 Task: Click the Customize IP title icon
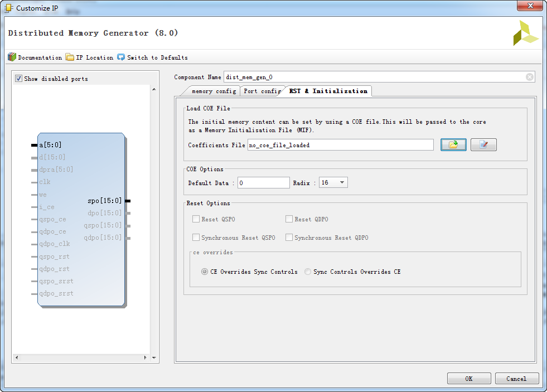8,8
